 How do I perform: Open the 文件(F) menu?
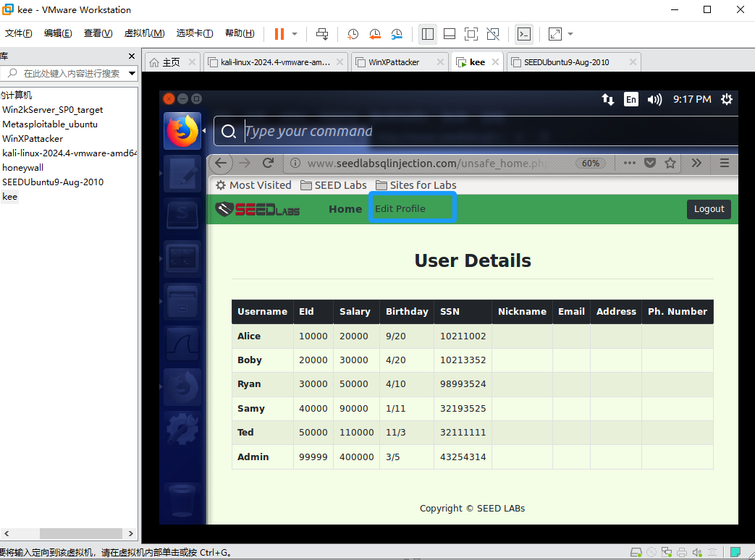tap(18, 33)
